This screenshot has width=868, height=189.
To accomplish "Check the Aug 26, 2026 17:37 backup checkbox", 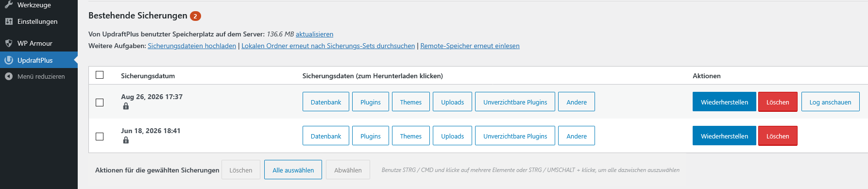I will tap(100, 103).
